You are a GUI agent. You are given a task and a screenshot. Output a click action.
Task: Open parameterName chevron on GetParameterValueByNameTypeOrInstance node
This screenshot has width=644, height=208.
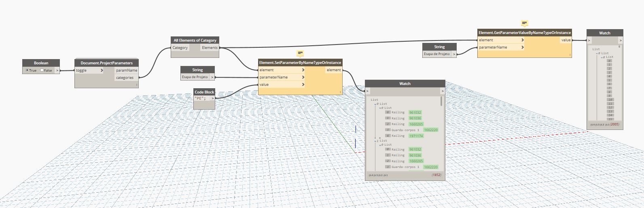click(x=523, y=47)
